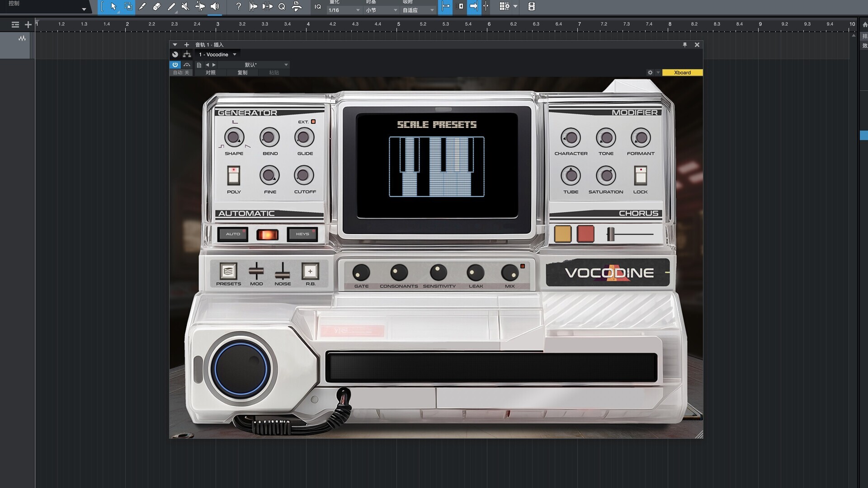Flip the LOCK switch
This screenshot has height=488, width=868.
(x=641, y=175)
